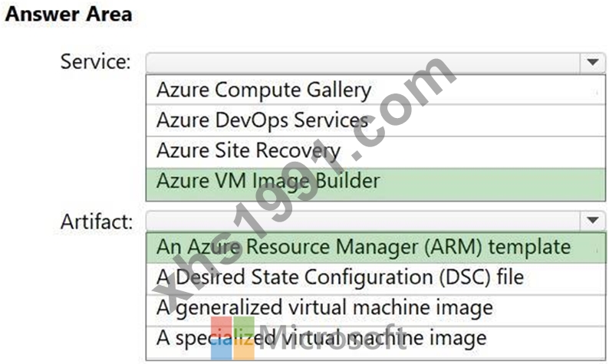
Task: Click the Answer Area heading
Action: pos(69,15)
